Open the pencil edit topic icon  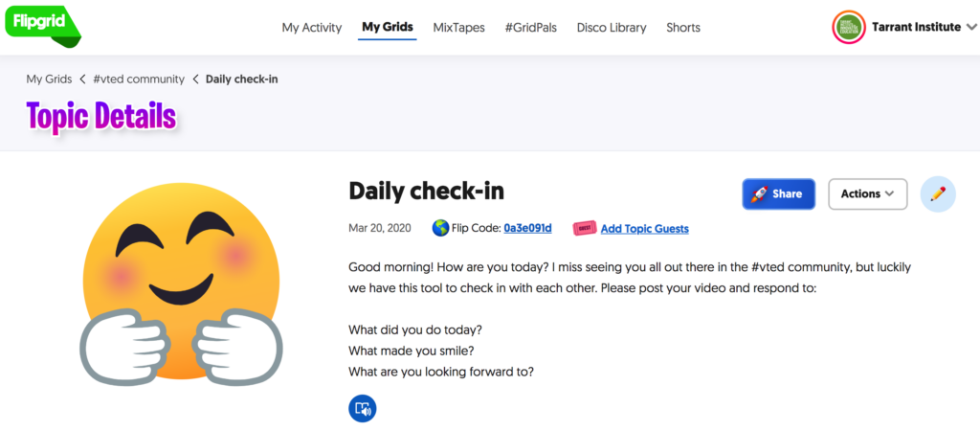pos(938,193)
